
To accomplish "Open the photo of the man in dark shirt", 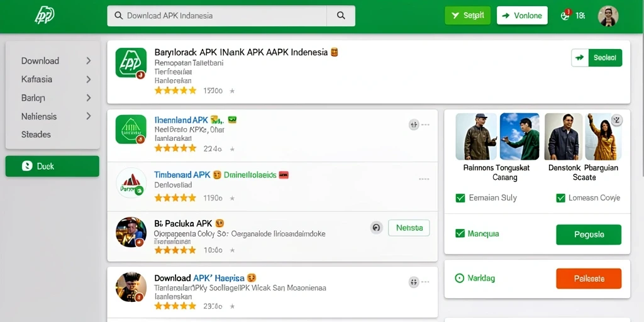I will (x=563, y=136).
